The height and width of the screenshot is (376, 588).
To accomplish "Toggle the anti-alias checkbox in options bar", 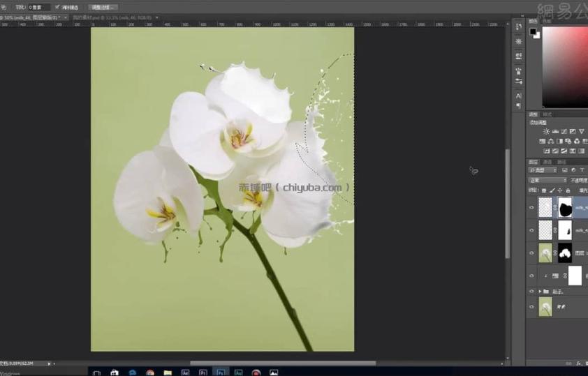I will [x=57, y=7].
